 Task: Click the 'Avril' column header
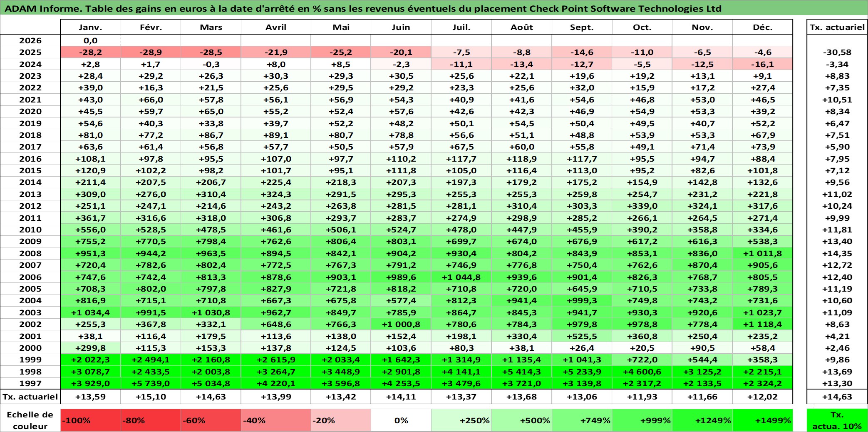pos(276,27)
